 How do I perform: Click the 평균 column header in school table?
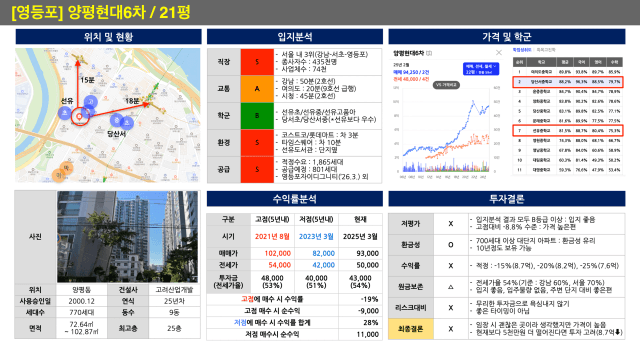(x=565, y=62)
